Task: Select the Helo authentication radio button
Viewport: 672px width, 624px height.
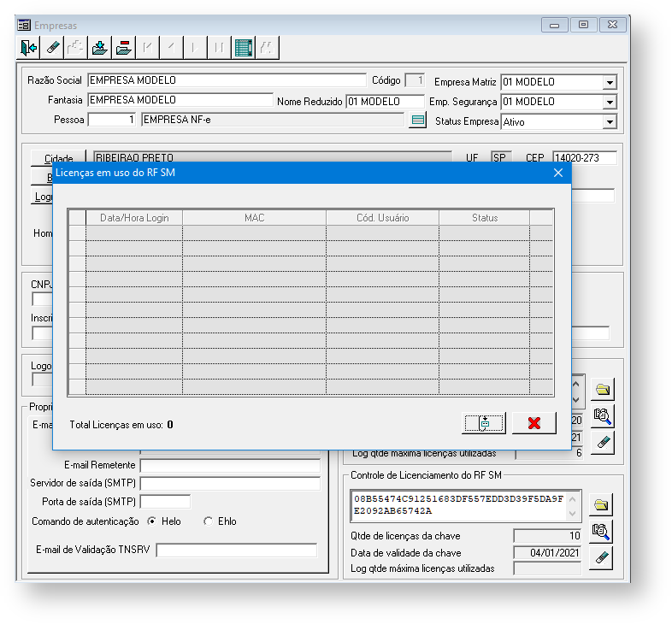Action: pyautogui.click(x=151, y=521)
